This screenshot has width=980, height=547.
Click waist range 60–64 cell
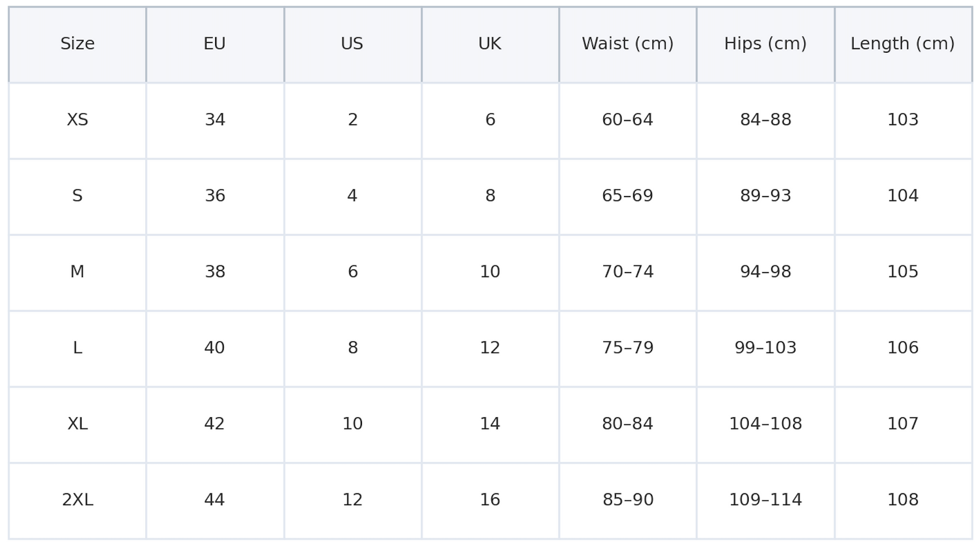click(627, 120)
